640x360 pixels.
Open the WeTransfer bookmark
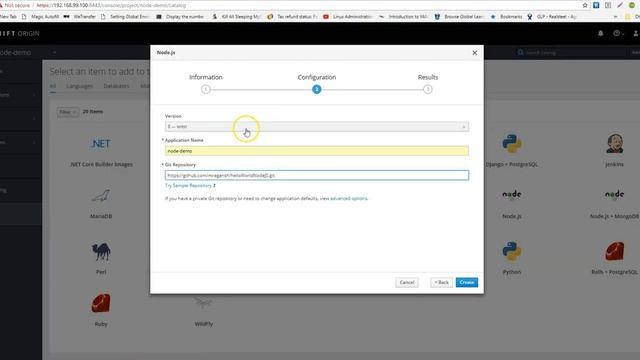pyautogui.click(x=80, y=17)
